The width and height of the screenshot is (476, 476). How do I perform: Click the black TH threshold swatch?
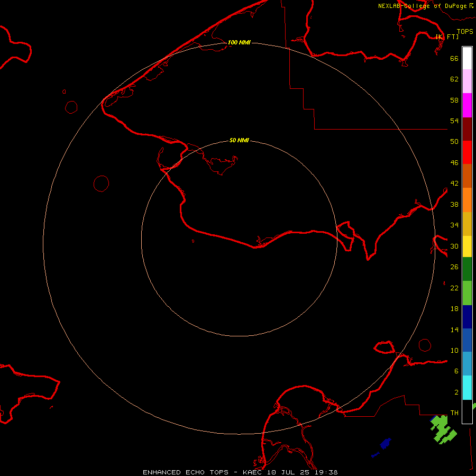(x=467, y=411)
